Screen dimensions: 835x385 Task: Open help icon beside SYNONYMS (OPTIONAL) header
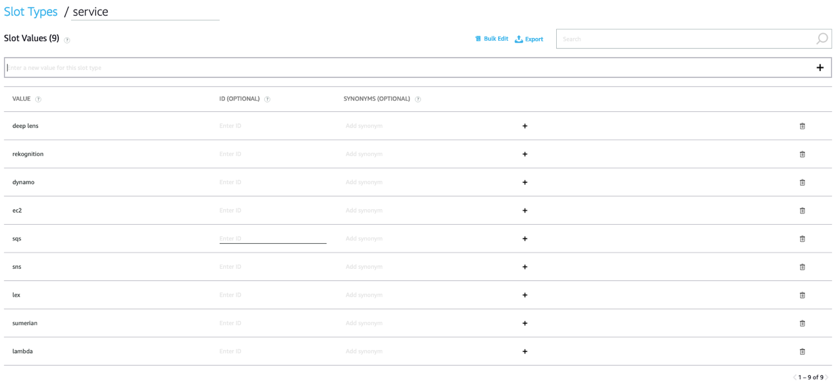pyautogui.click(x=418, y=99)
